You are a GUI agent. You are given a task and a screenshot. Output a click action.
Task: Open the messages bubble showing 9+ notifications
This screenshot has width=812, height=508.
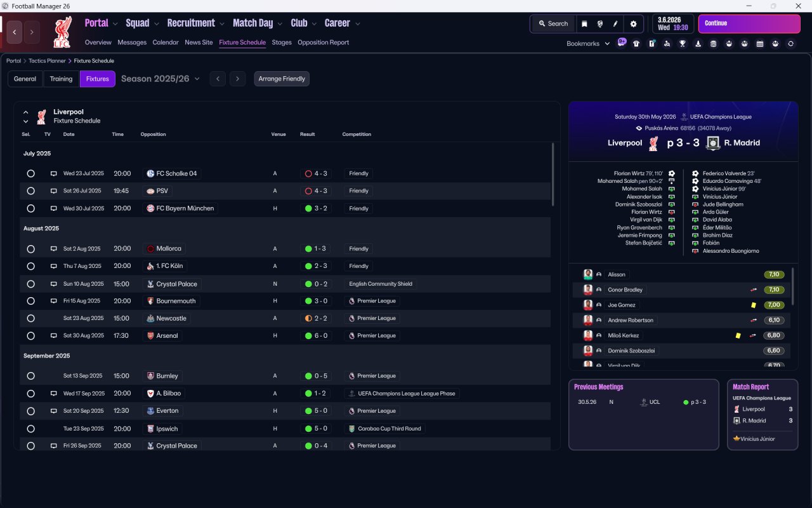pos(622,43)
